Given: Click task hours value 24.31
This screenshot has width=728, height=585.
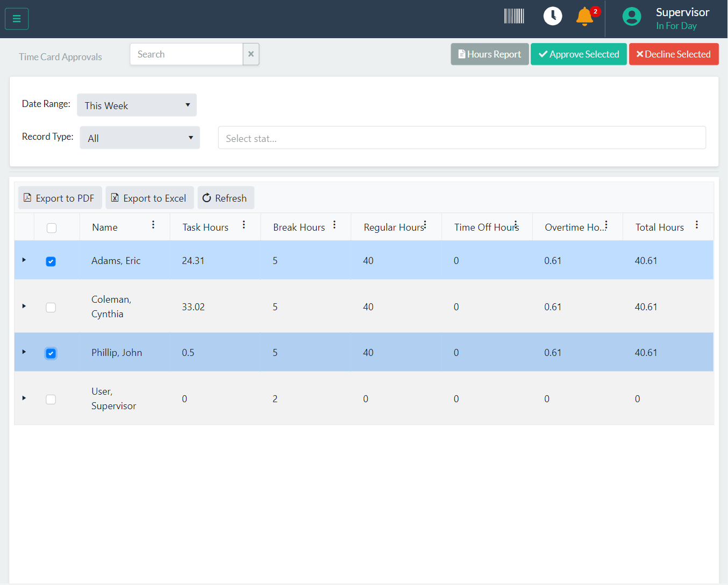Looking at the screenshot, I should pyautogui.click(x=193, y=261).
